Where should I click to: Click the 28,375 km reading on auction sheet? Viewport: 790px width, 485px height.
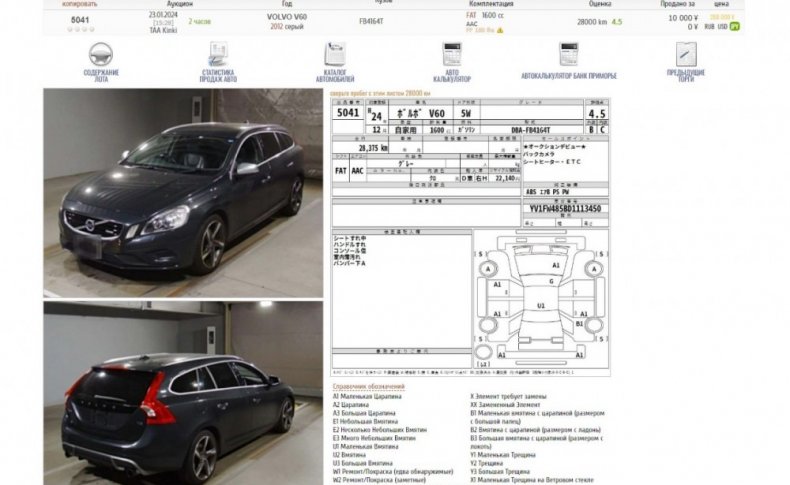pyautogui.click(x=373, y=148)
